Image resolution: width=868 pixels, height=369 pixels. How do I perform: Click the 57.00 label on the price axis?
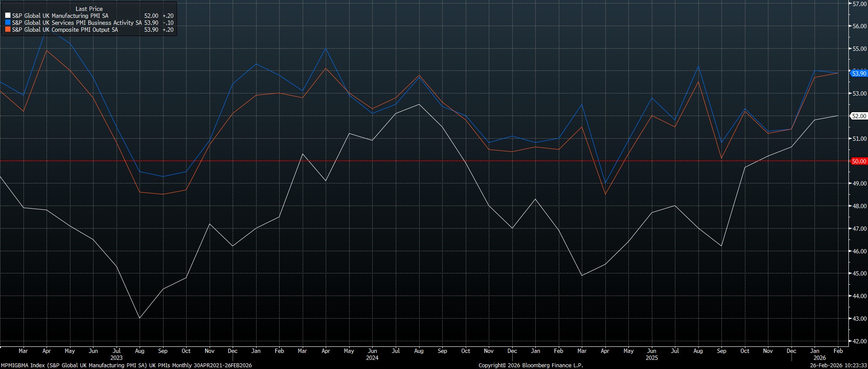coord(859,4)
